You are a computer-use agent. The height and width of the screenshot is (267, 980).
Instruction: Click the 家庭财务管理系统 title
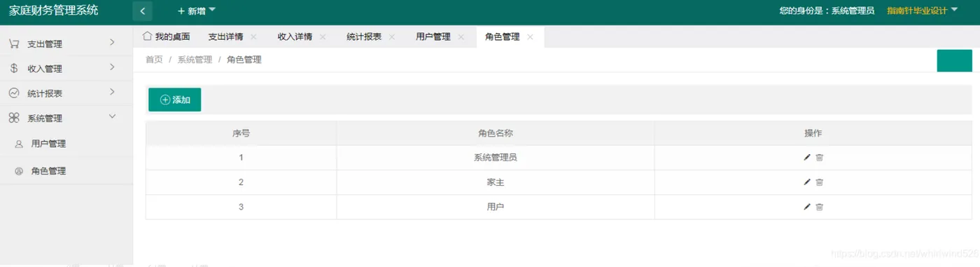pyautogui.click(x=53, y=11)
